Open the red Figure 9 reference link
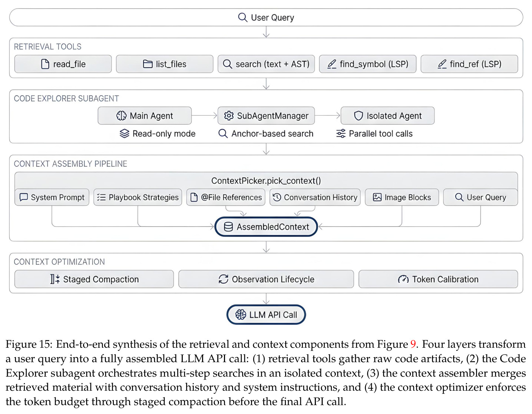Image resolution: width=532 pixels, height=414 pixels. [413, 344]
